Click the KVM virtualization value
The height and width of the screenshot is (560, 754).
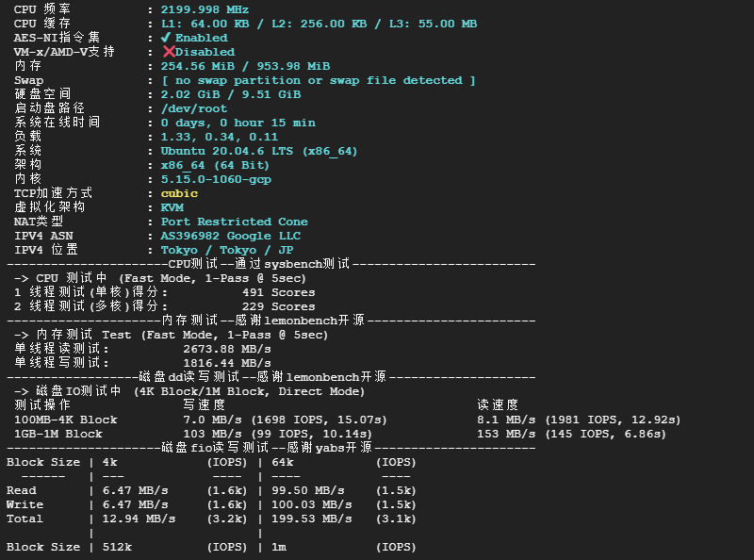click(x=172, y=207)
